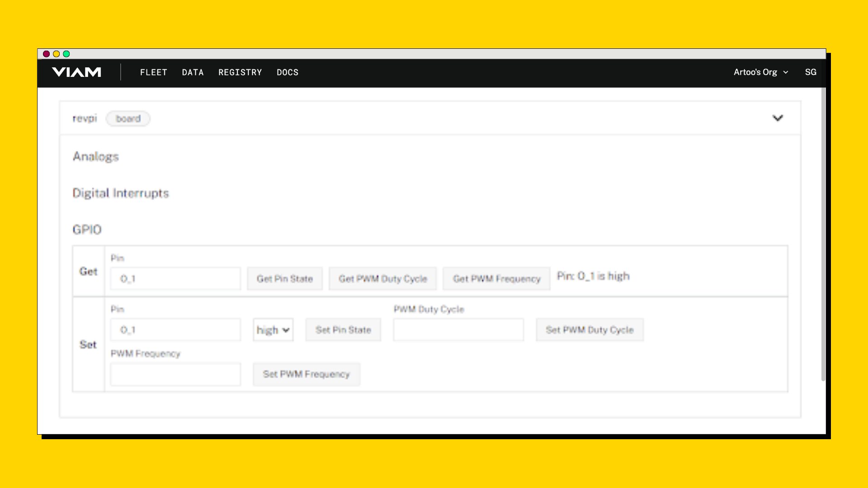Click the Set PWM Duty Cycle button

coord(590,330)
